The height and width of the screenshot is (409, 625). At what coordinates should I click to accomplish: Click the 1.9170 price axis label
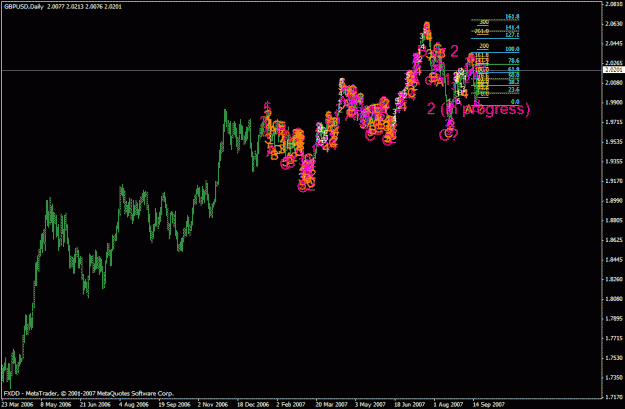[x=614, y=181]
